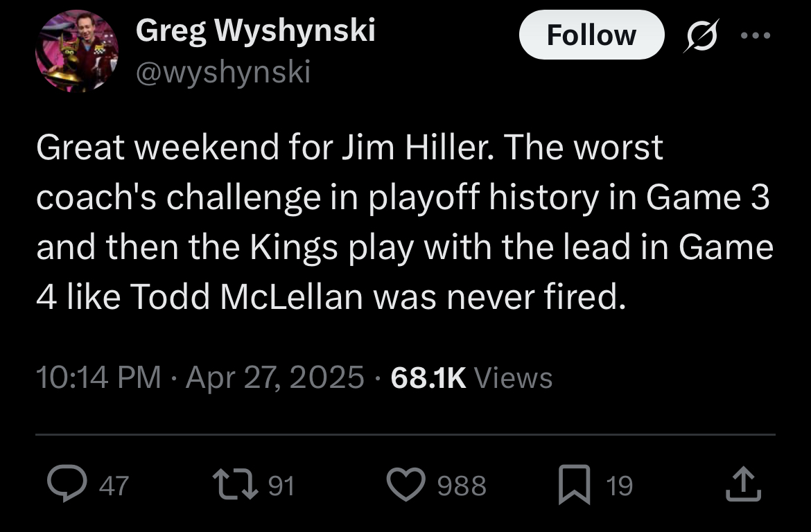Open the three-dot more options menu
Viewport: 811px width, 532px height.
click(x=756, y=35)
